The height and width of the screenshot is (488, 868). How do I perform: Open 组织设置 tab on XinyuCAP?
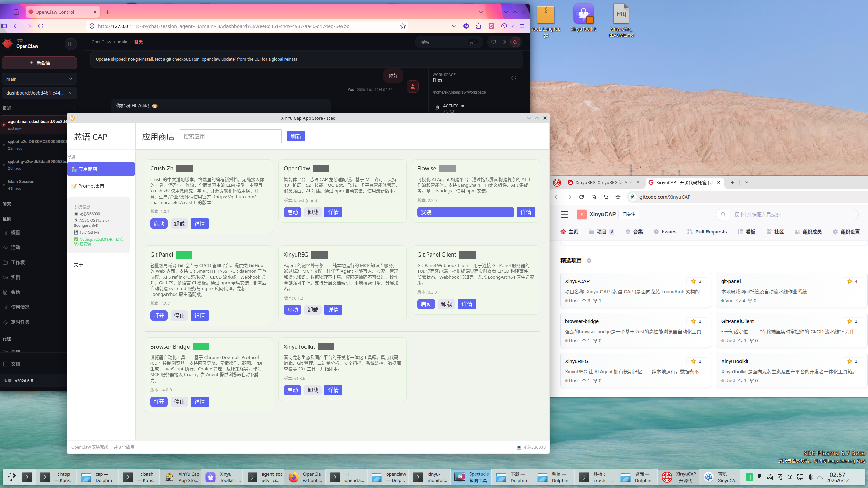846,232
